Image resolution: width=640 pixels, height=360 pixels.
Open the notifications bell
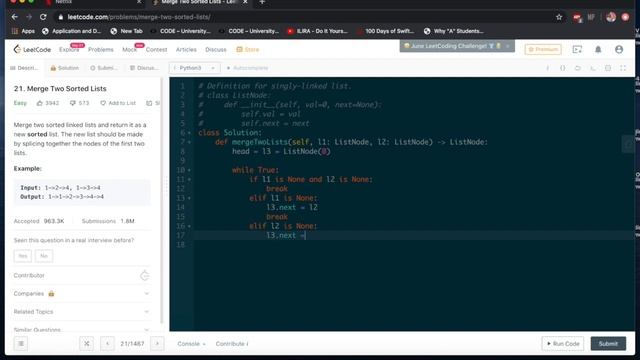click(x=598, y=49)
